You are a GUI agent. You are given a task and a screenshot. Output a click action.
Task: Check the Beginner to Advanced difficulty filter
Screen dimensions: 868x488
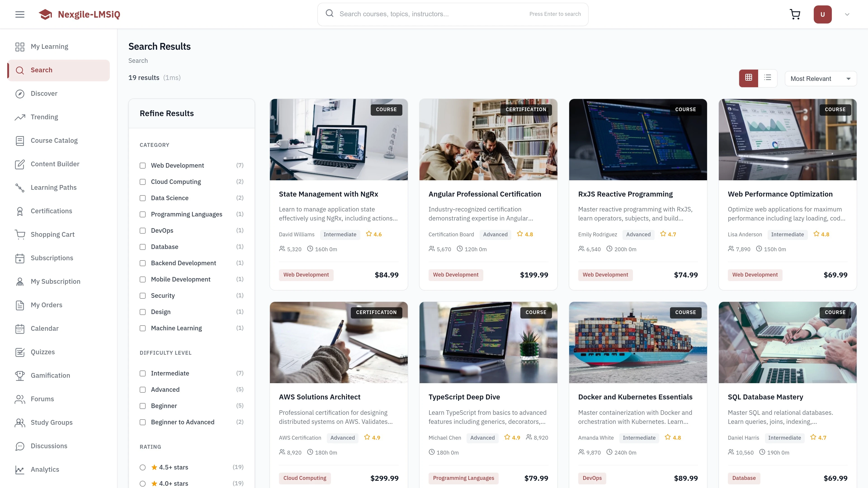point(143,422)
